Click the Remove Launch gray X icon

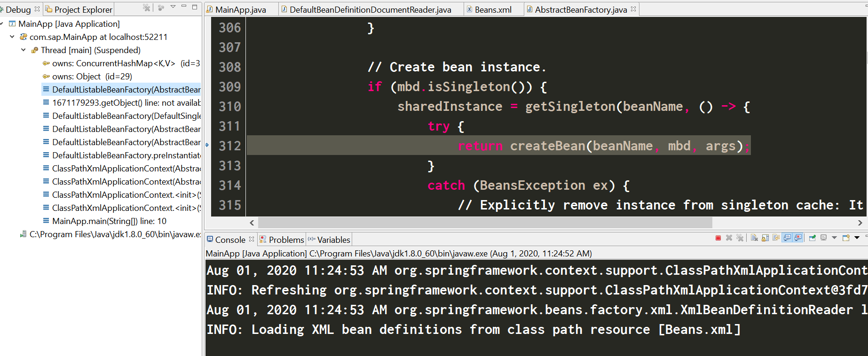click(x=729, y=238)
